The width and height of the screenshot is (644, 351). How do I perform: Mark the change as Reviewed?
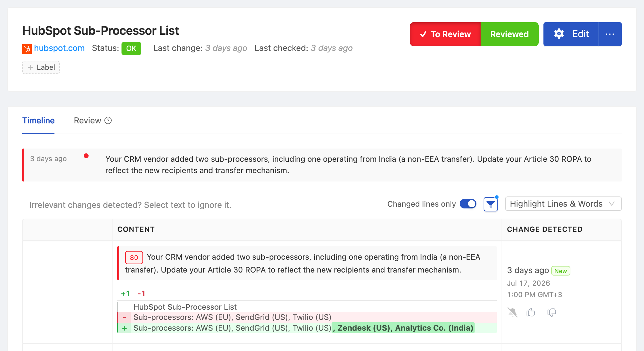pos(509,34)
